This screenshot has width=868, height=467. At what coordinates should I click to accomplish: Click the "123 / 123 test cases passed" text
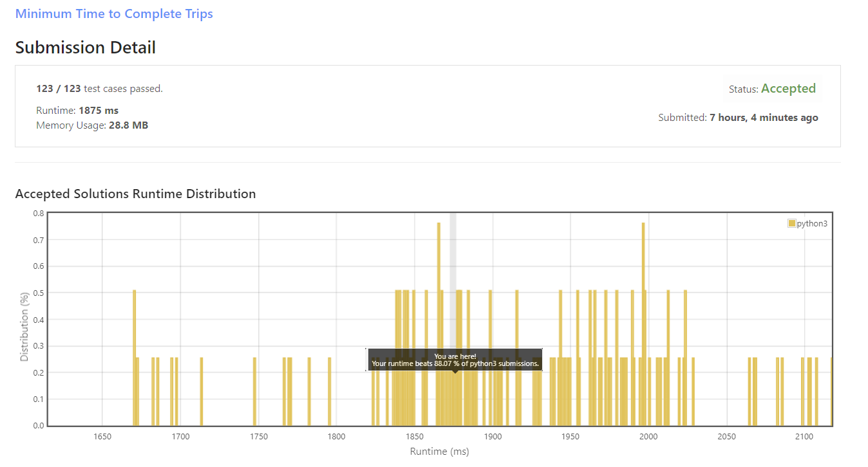pos(100,89)
